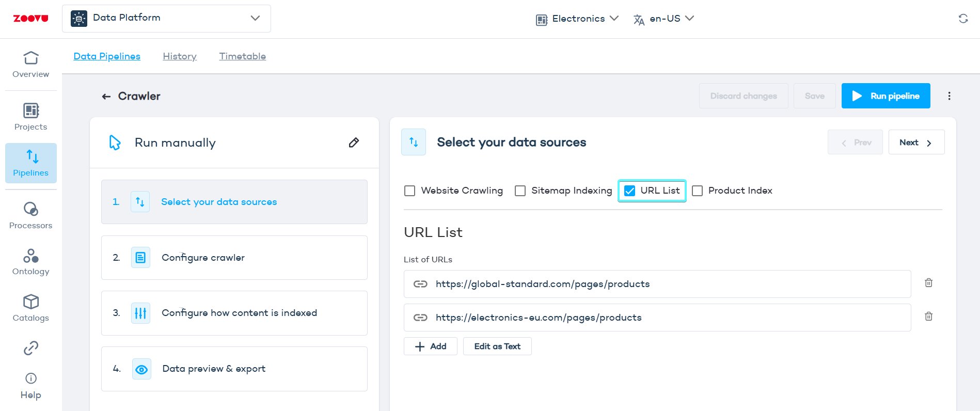The height and width of the screenshot is (411, 980).
Task: Click the Run pipeline button
Action: [886, 96]
